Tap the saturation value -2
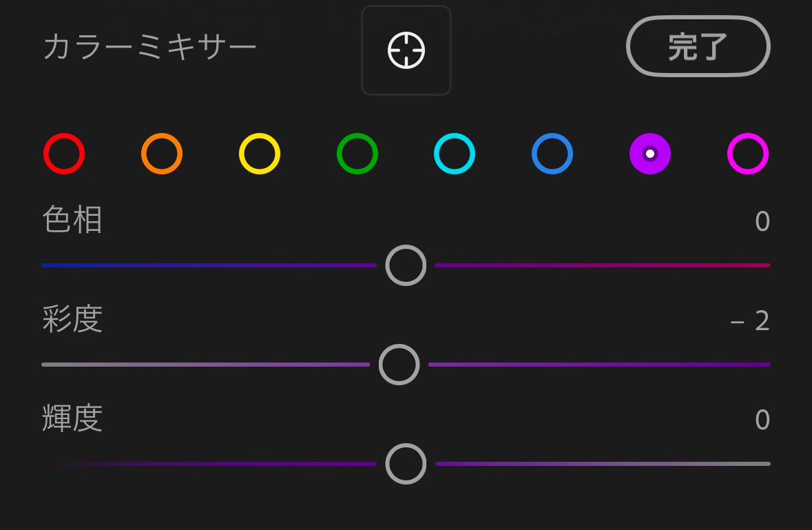 point(750,321)
